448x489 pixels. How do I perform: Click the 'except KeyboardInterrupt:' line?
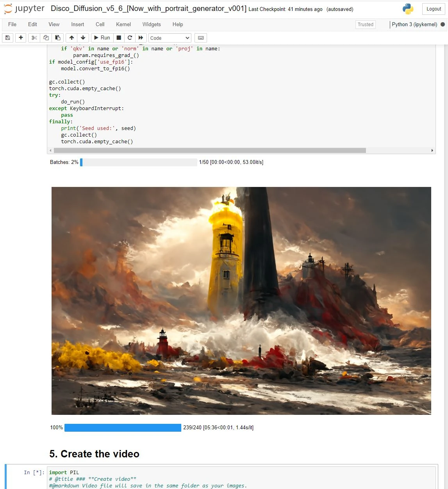pos(86,108)
